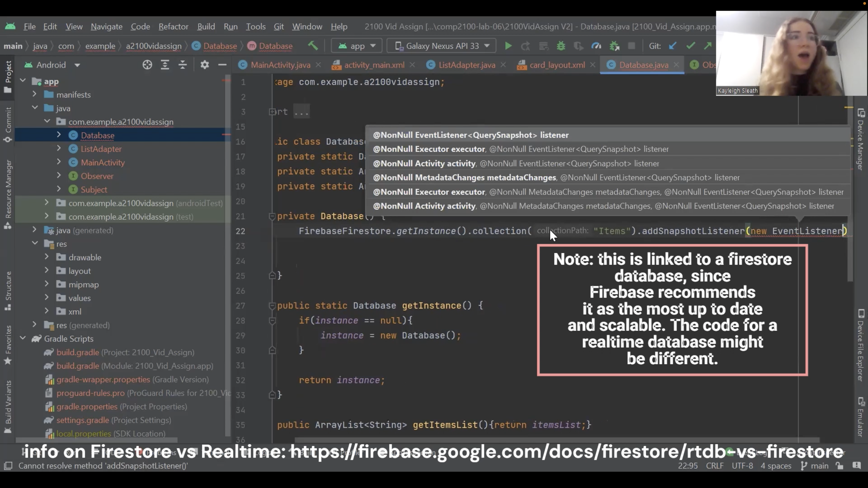This screenshot has height=488, width=868.
Task: Start debugging with the Debug icon
Action: pyautogui.click(x=561, y=46)
